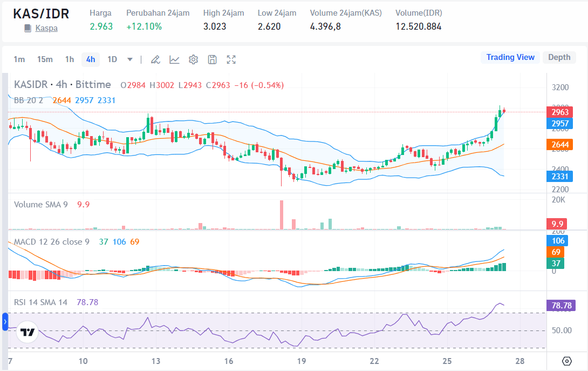Select the 15m interval tab

tap(45, 59)
